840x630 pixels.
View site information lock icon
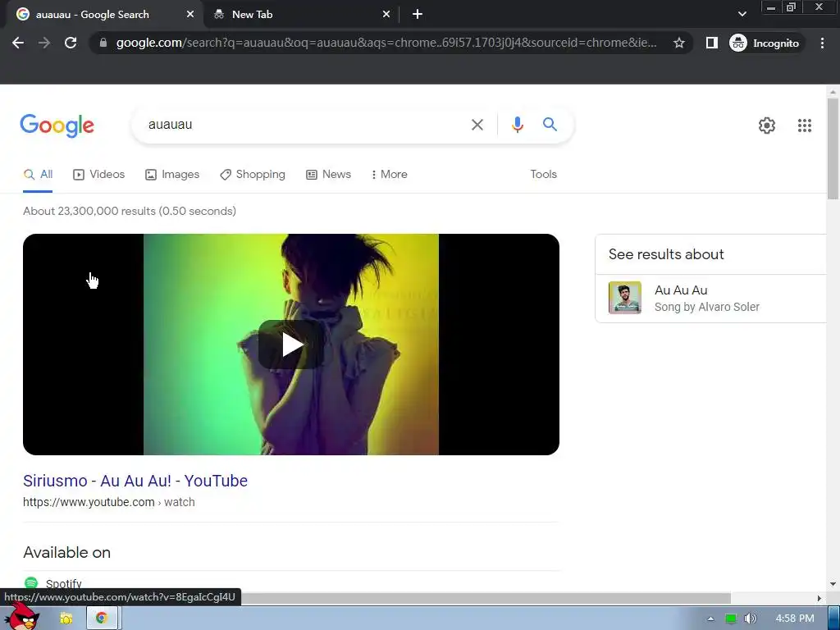click(103, 43)
